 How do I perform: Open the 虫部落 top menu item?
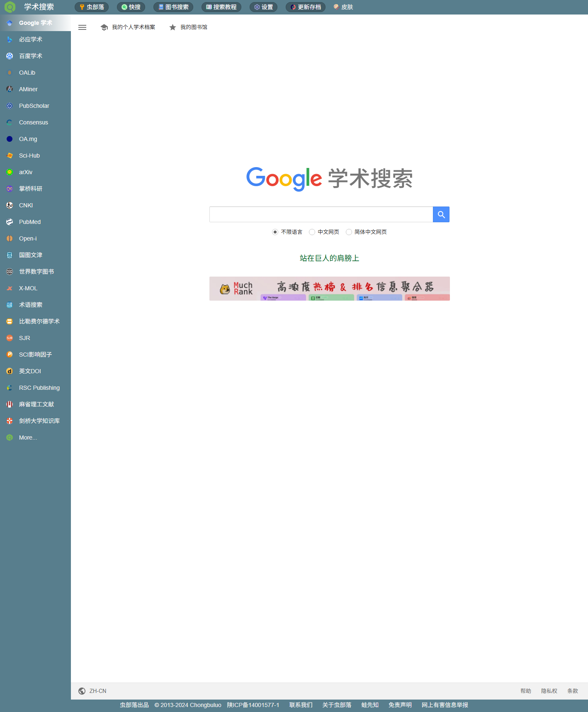tap(92, 7)
